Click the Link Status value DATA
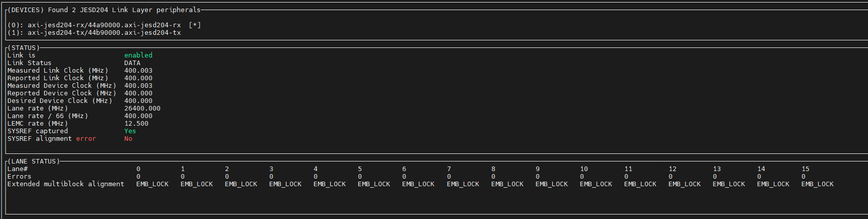Screen dimensions: 868x219 (x=132, y=63)
